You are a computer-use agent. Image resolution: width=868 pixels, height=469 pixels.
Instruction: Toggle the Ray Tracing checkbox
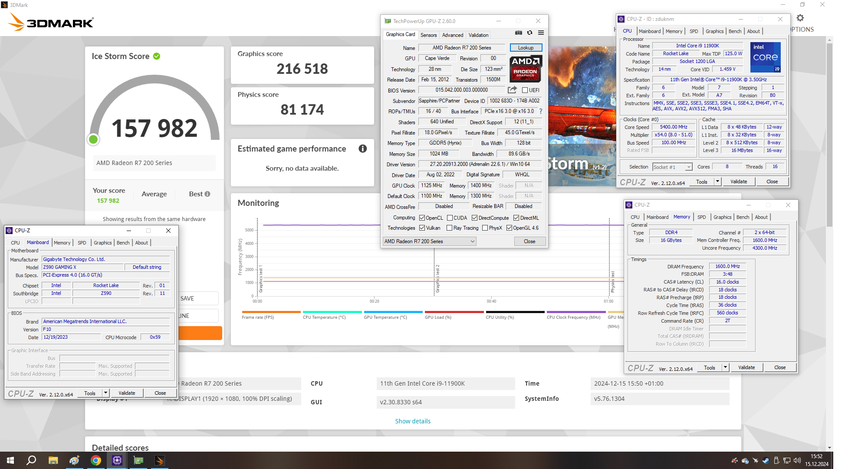click(x=450, y=228)
